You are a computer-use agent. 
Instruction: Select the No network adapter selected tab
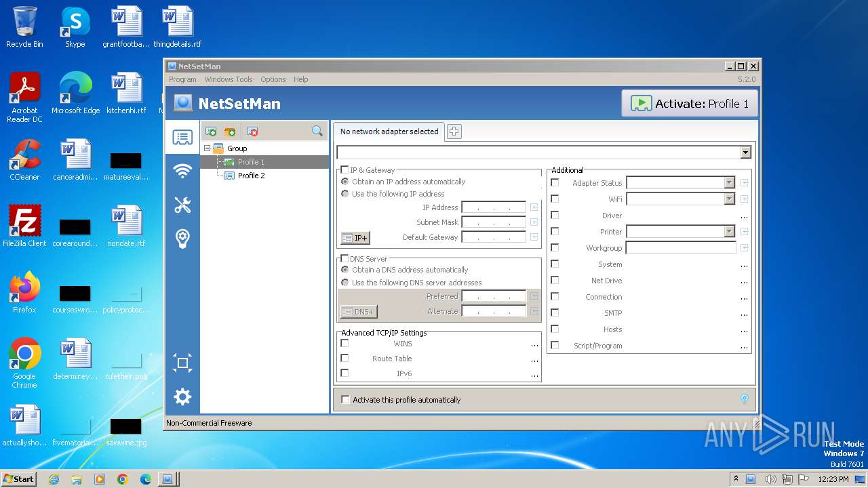click(x=389, y=131)
